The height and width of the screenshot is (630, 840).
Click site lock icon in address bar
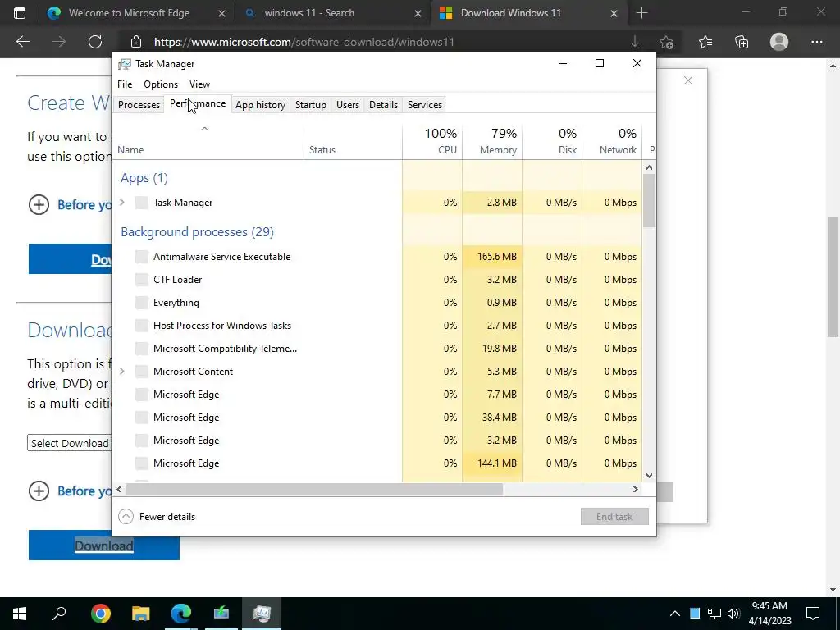pos(136,42)
